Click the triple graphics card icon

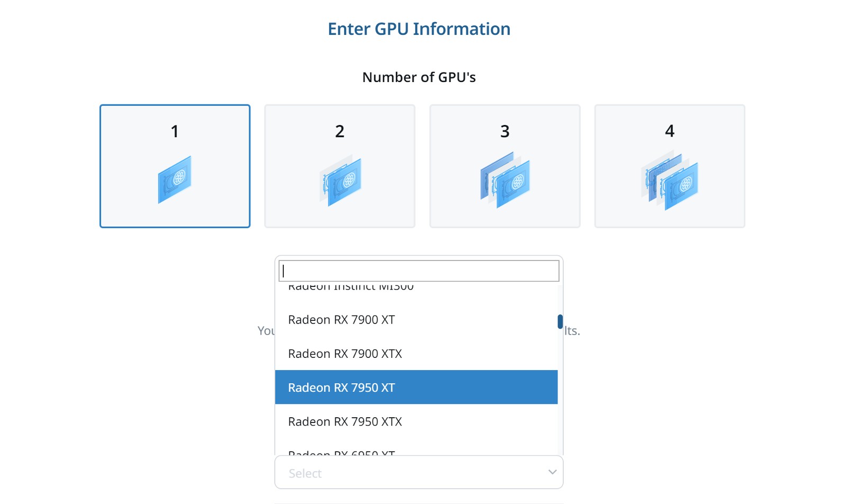coord(505,180)
